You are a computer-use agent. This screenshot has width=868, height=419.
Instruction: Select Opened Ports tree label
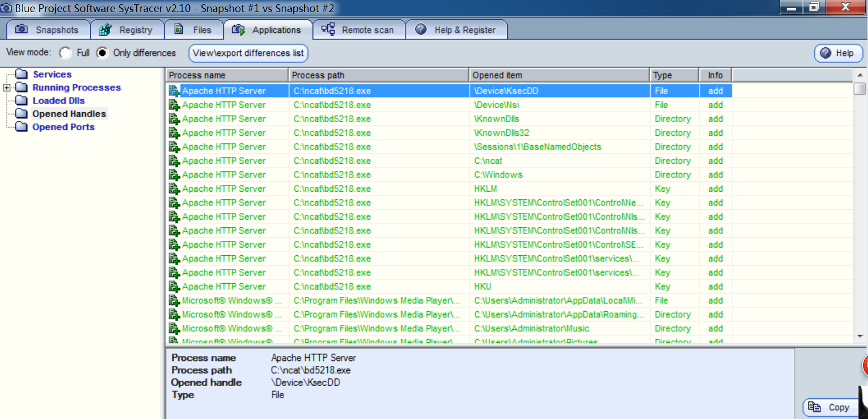pos(63,127)
